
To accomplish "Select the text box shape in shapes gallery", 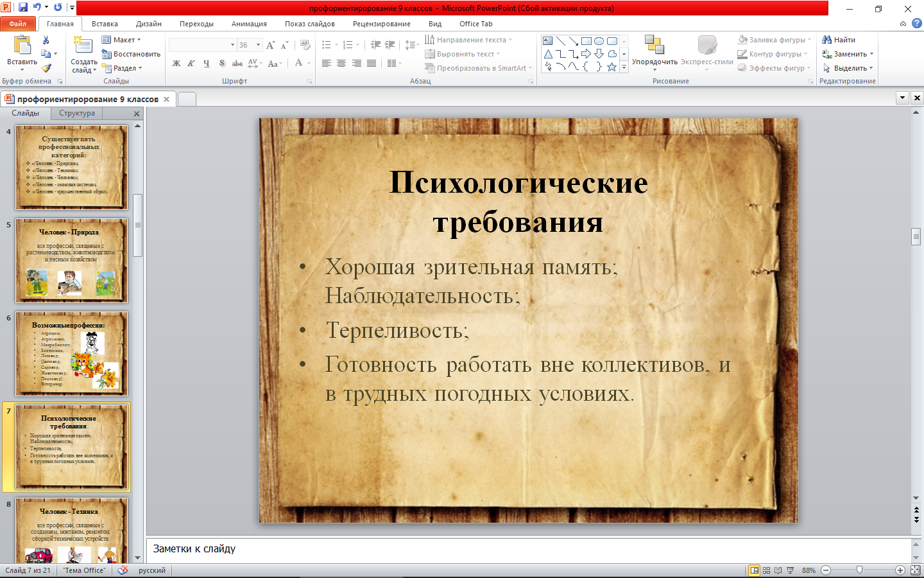I will [548, 40].
